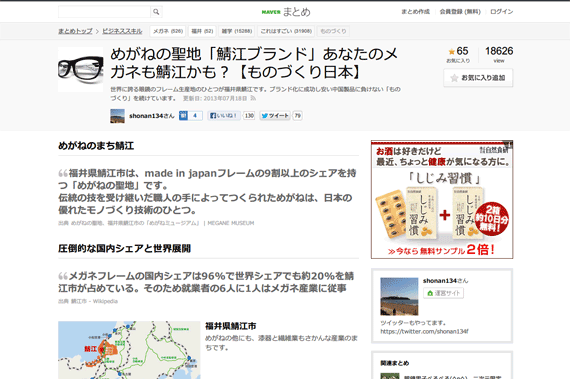Open the 鯖江市 - Wikipedia source link
Viewport: 570px width, 379px height.
coord(94,301)
